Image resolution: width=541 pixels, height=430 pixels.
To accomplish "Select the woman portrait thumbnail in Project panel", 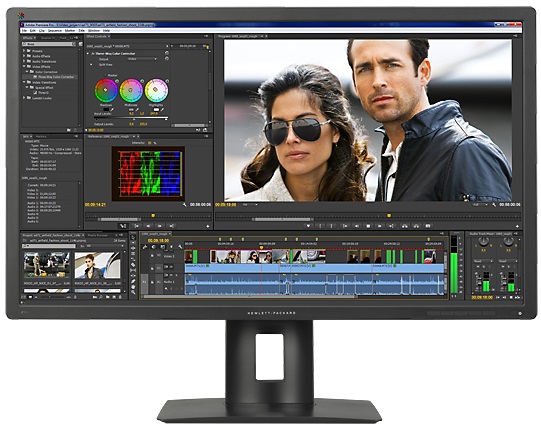I will (x=97, y=265).
